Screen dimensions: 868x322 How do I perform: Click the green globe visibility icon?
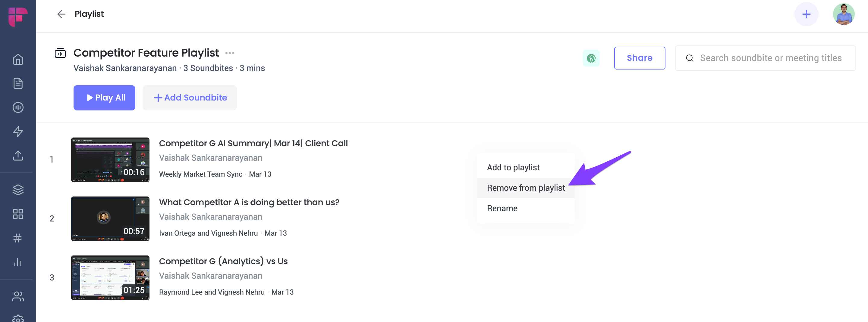(x=591, y=58)
